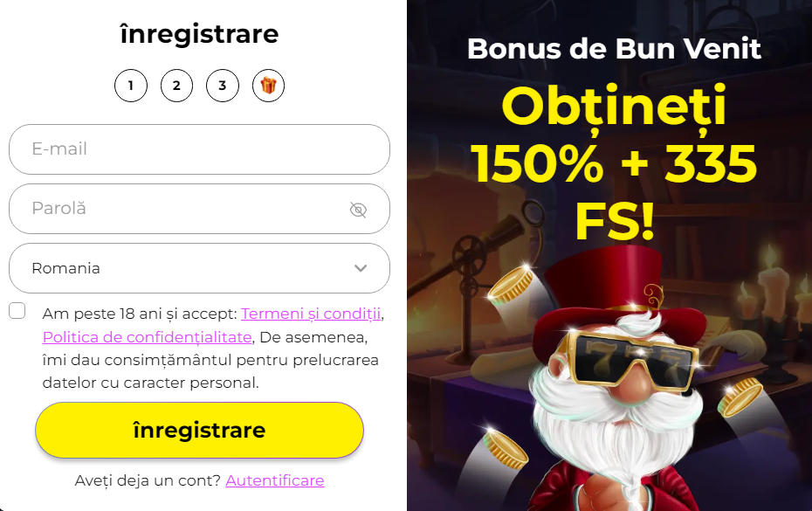Click the înregistrare form title
The height and width of the screenshot is (511, 812).
pos(199,34)
